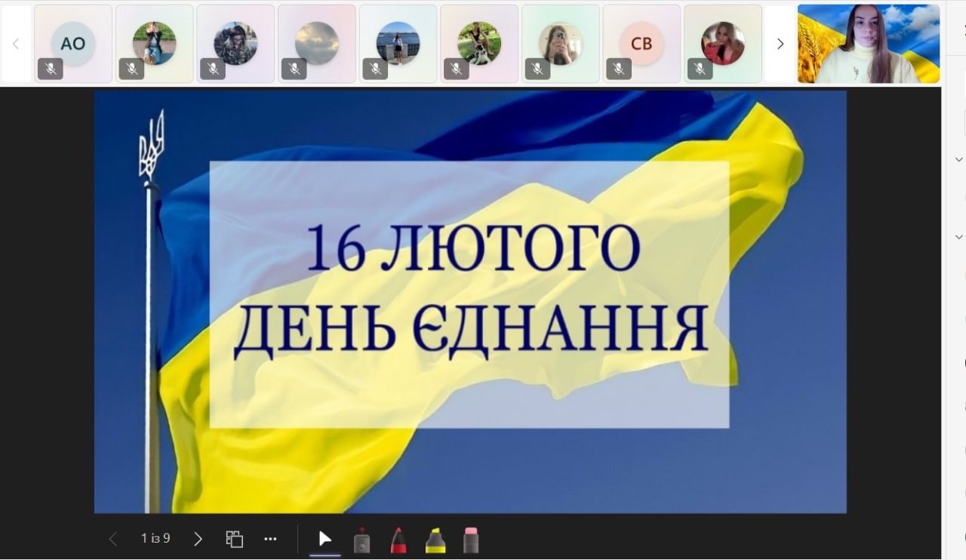Click muted mic icon on the sky-avatar tile
Screen dimensions: 966x560
click(x=294, y=69)
